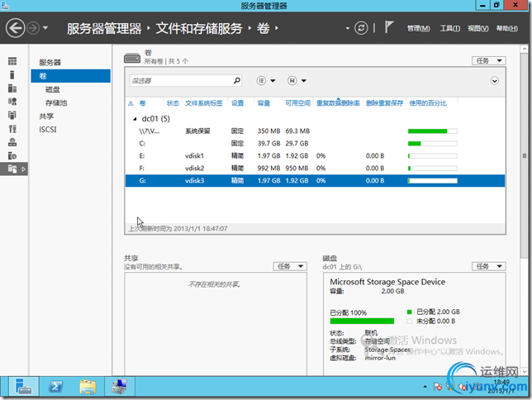532x400 pixels.
Task: Select File and Storage Services sidebar icon
Action: click(x=12, y=169)
